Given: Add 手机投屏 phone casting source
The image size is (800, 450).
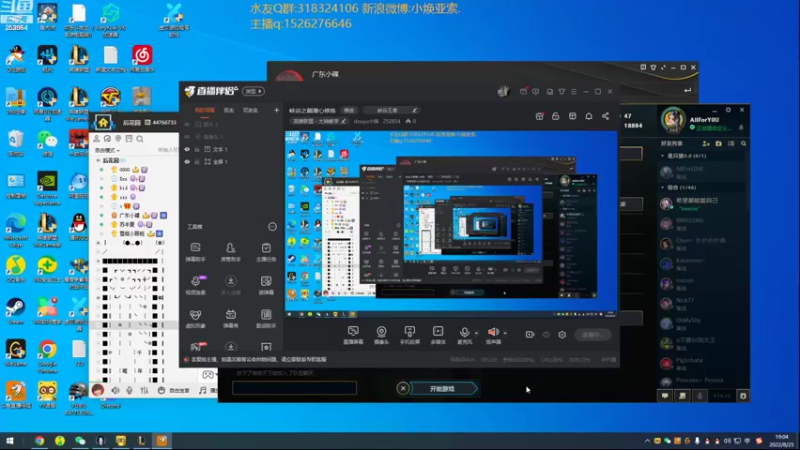Looking at the screenshot, I should click(x=410, y=335).
